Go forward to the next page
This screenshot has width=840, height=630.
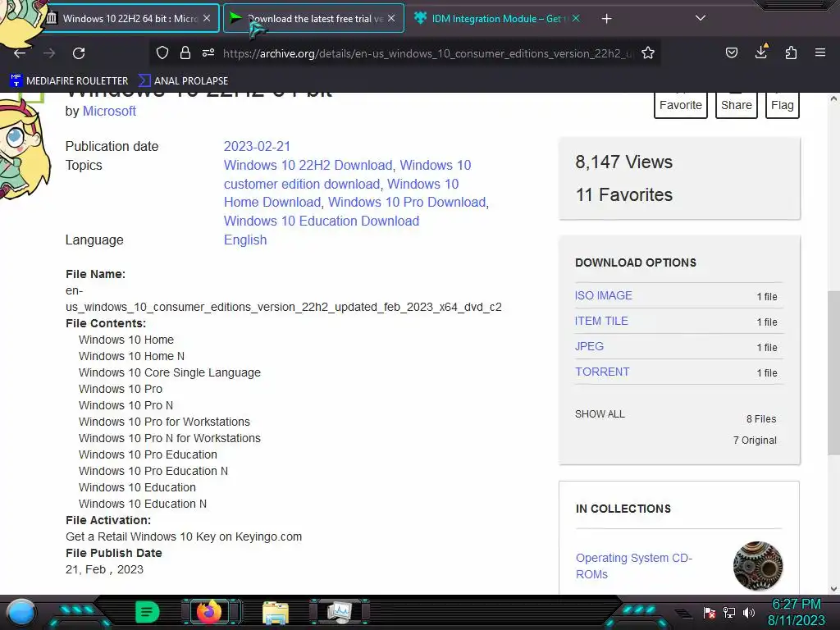pyautogui.click(x=49, y=53)
